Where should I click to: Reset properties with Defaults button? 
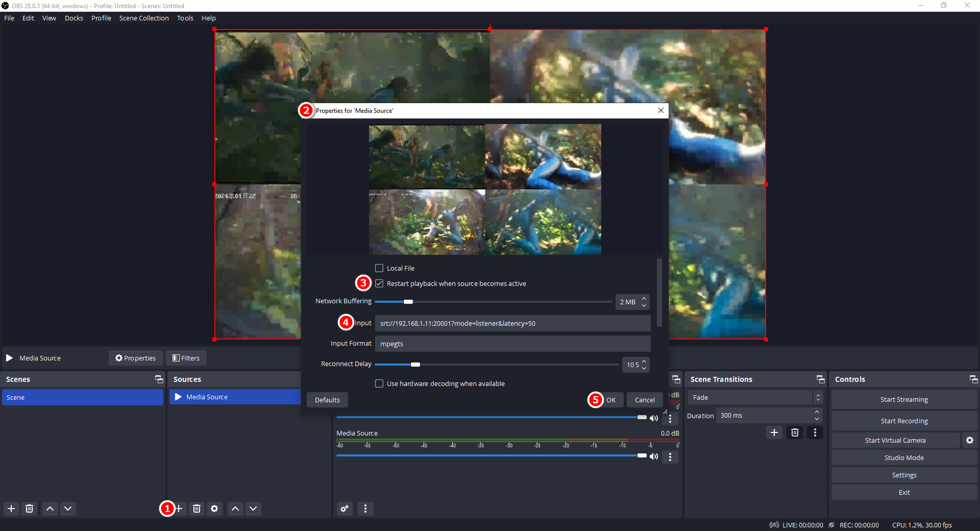tap(327, 400)
